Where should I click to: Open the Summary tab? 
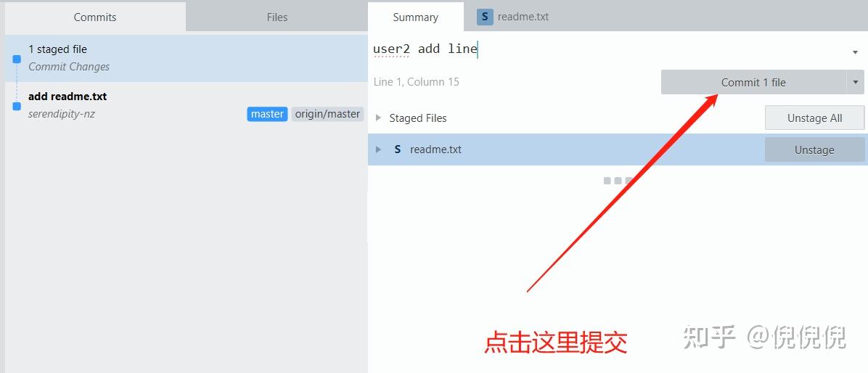pos(415,17)
